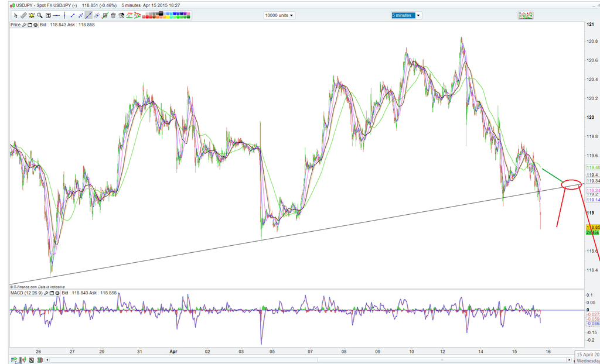
Task: Open the indicators chart icon at top right
Action: pyautogui.click(x=526, y=15)
